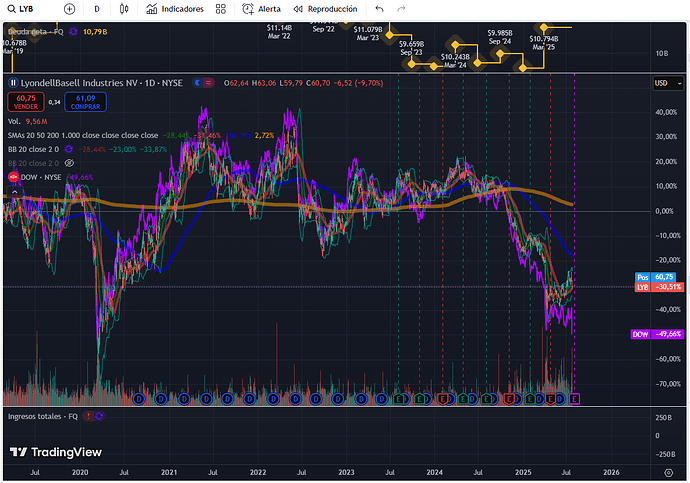690x483 pixels.
Task: Click the purple E earnings marker
Action: pos(574,399)
